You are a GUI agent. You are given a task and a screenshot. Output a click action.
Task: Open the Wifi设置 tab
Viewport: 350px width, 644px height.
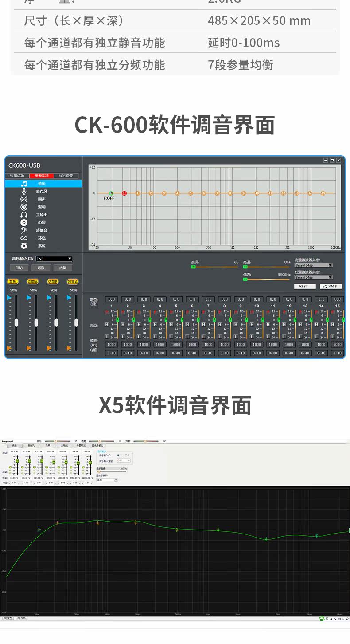coord(66,176)
